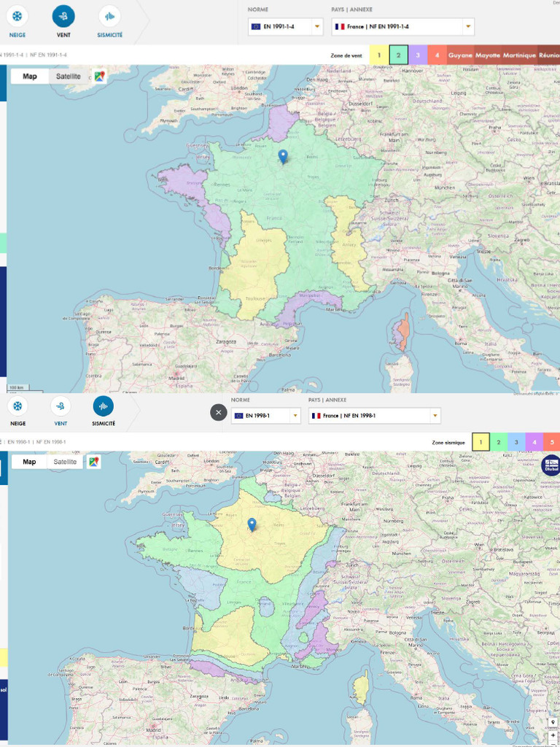Open the EN 1998-1 norme dropdown
Screen dimensions: 560x747
click(x=265, y=416)
